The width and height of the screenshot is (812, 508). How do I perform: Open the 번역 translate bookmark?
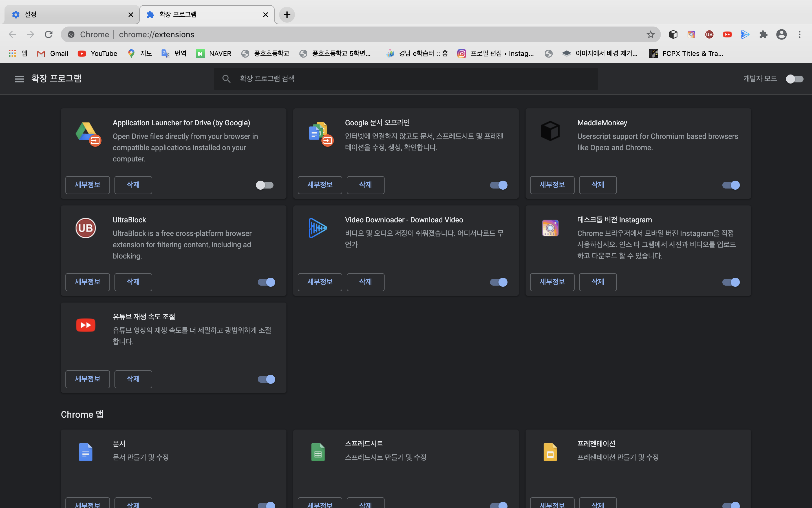pyautogui.click(x=174, y=53)
